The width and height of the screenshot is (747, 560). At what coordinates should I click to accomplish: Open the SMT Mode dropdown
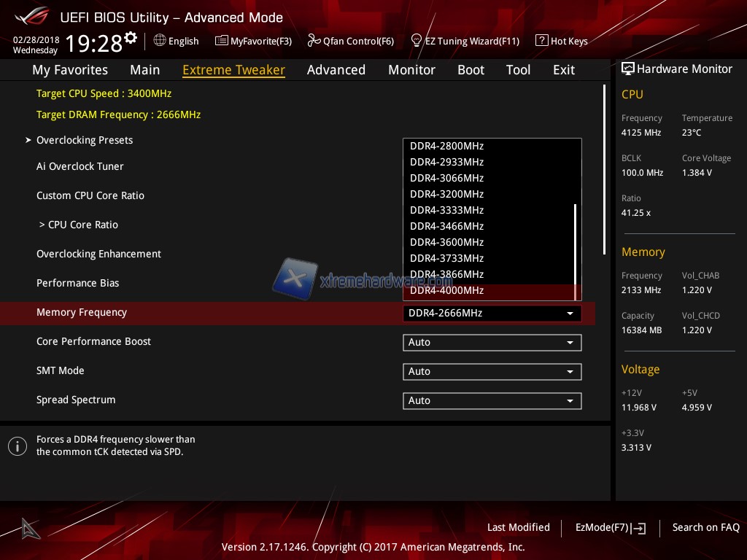pos(492,371)
